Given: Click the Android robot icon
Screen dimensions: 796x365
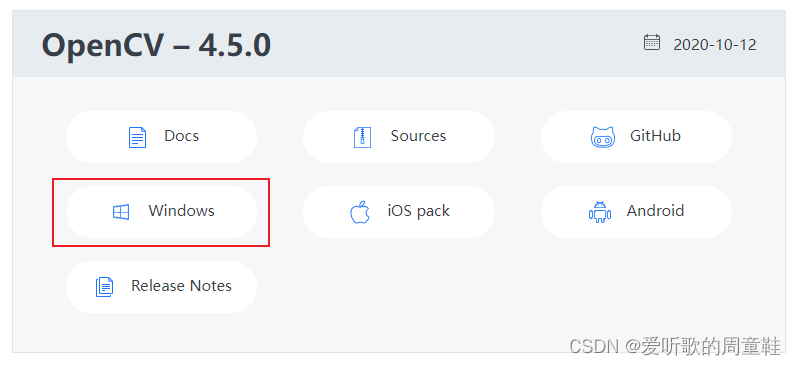Looking at the screenshot, I should click(x=600, y=212).
